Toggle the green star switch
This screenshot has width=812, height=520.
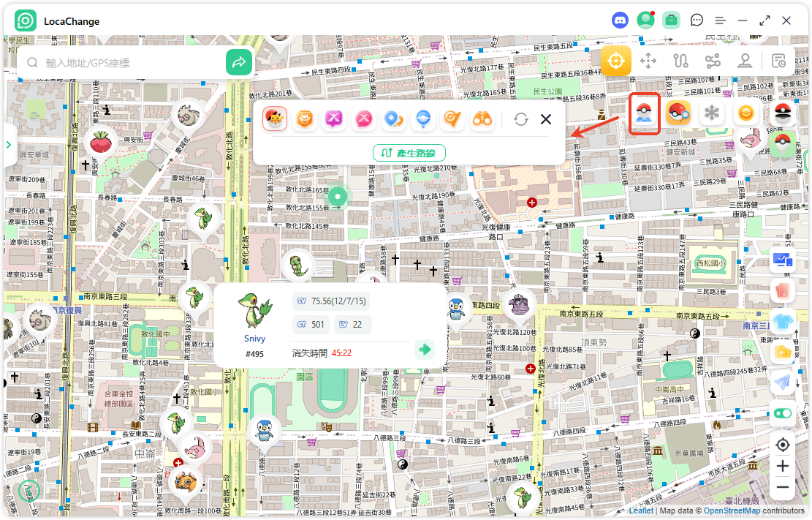pyautogui.click(x=783, y=413)
